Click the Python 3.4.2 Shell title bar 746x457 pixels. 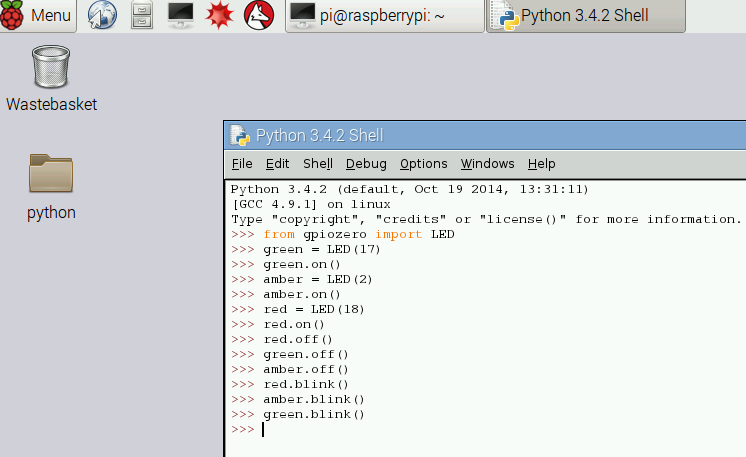pyautogui.click(x=500, y=135)
